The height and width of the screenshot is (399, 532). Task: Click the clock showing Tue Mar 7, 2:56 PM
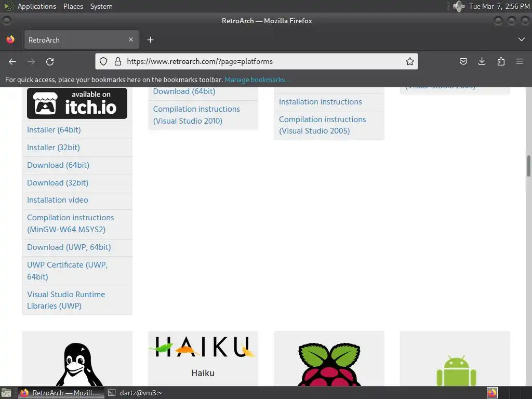click(x=499, y=6)
